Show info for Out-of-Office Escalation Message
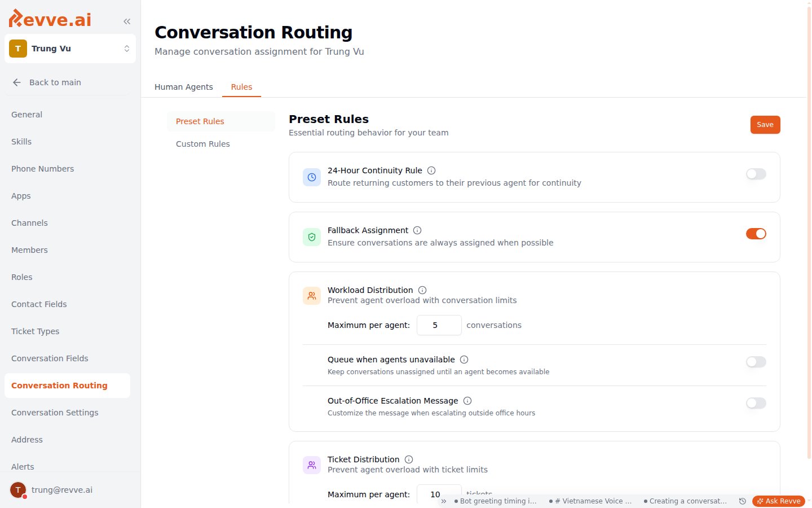812x508 pixels. [x=467, y=401]
